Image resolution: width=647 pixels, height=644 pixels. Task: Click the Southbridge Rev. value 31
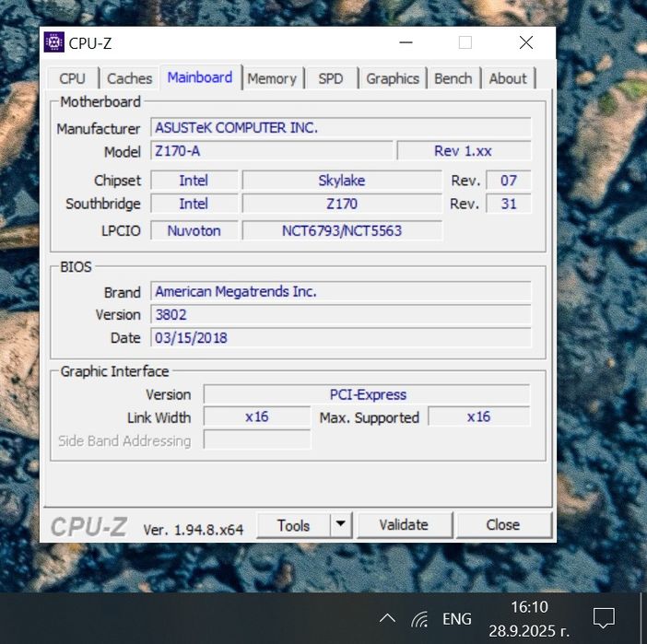509,204
